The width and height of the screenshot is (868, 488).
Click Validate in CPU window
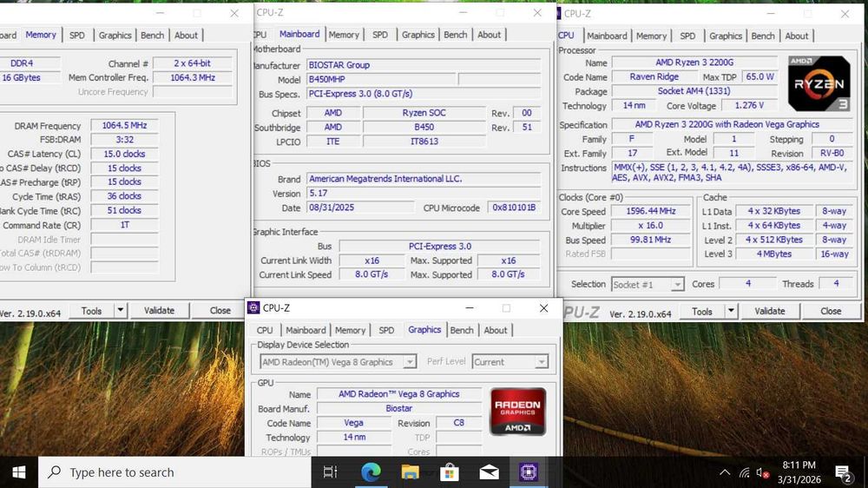coord(769,312)
